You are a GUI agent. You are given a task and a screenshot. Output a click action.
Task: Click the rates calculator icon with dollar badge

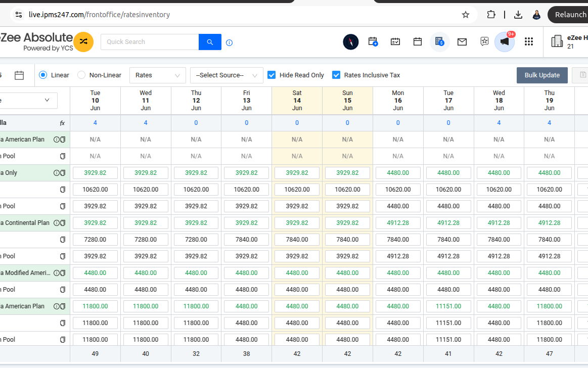(x=439, y=42)
